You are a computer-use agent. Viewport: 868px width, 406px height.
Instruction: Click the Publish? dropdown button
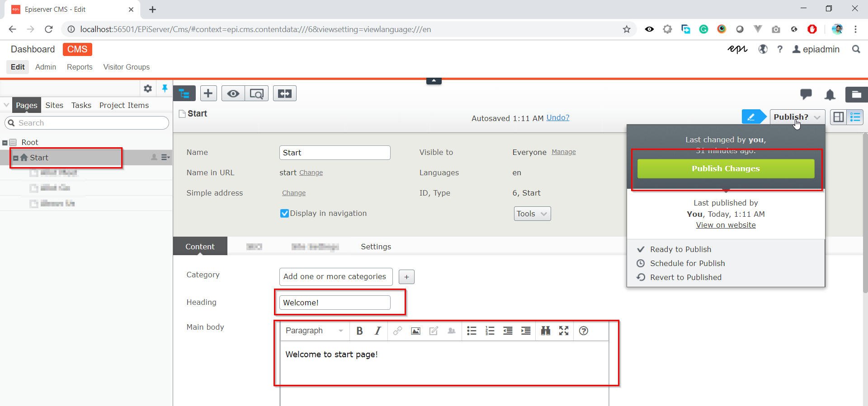pyautogui.click(x=797, y=117)
